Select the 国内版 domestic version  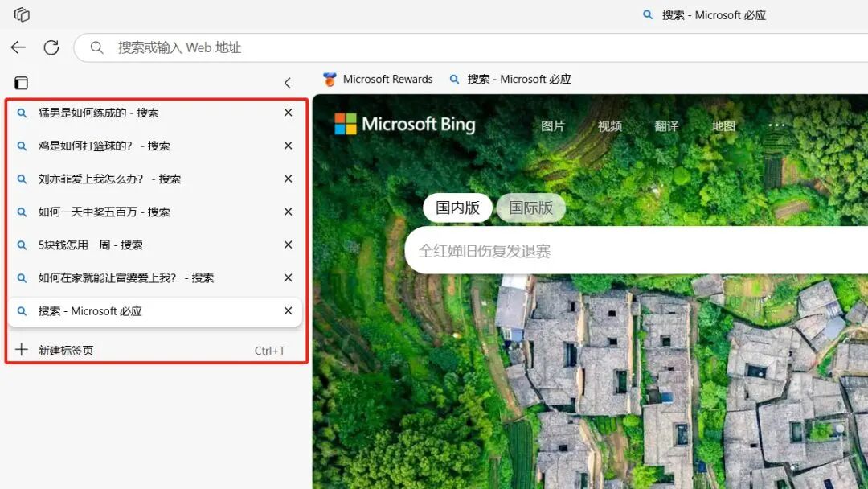(x=457, y=208)
